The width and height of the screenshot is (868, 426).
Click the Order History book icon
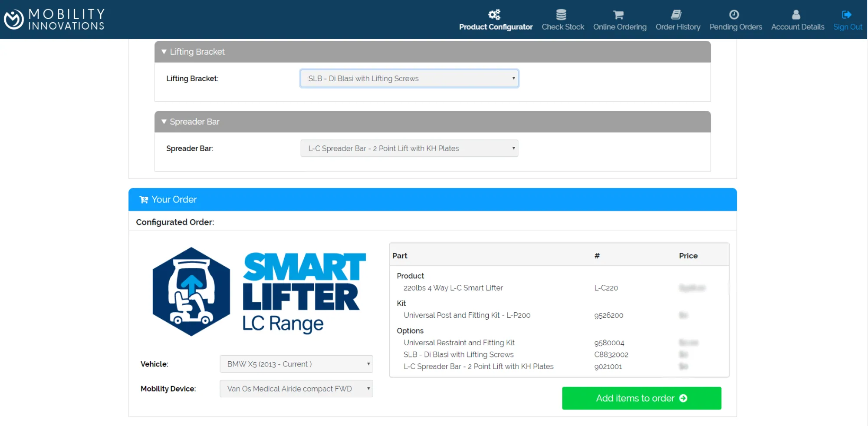677,15
